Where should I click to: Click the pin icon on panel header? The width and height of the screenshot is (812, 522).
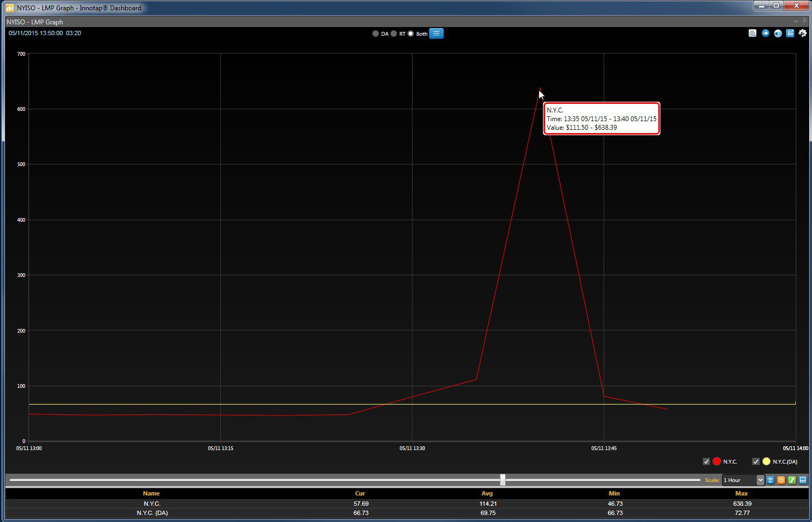(804, 21)
